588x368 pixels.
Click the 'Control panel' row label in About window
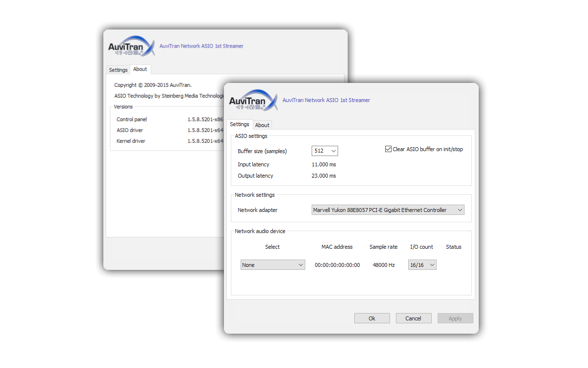132,119
